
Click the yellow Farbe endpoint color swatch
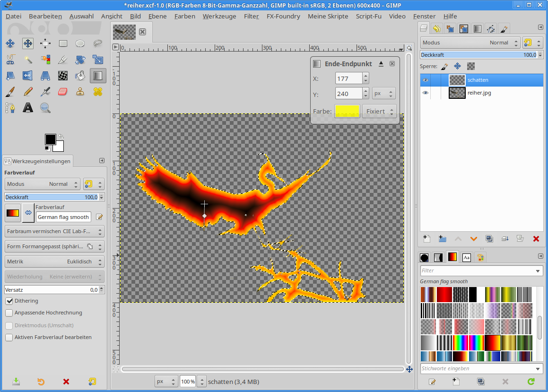347,112
